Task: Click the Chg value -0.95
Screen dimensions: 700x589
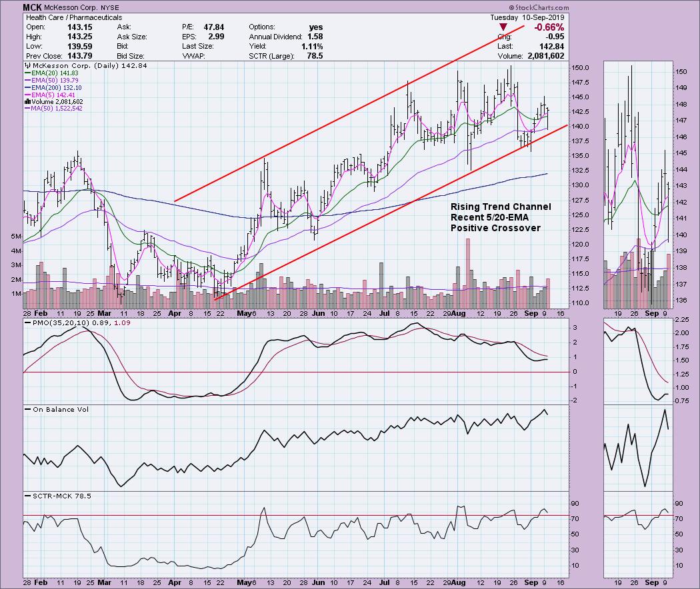Action: coord(555,37)
